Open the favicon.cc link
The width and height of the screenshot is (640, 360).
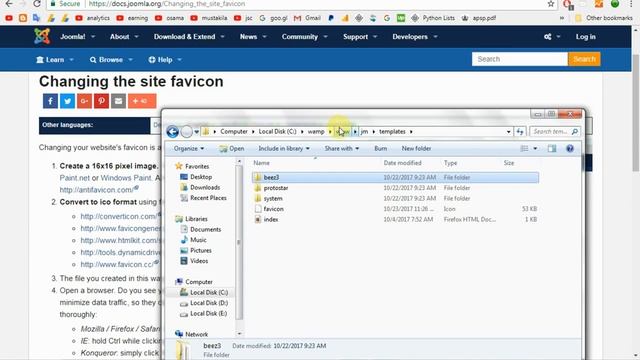pyautogui.click(x=117, y=264)
